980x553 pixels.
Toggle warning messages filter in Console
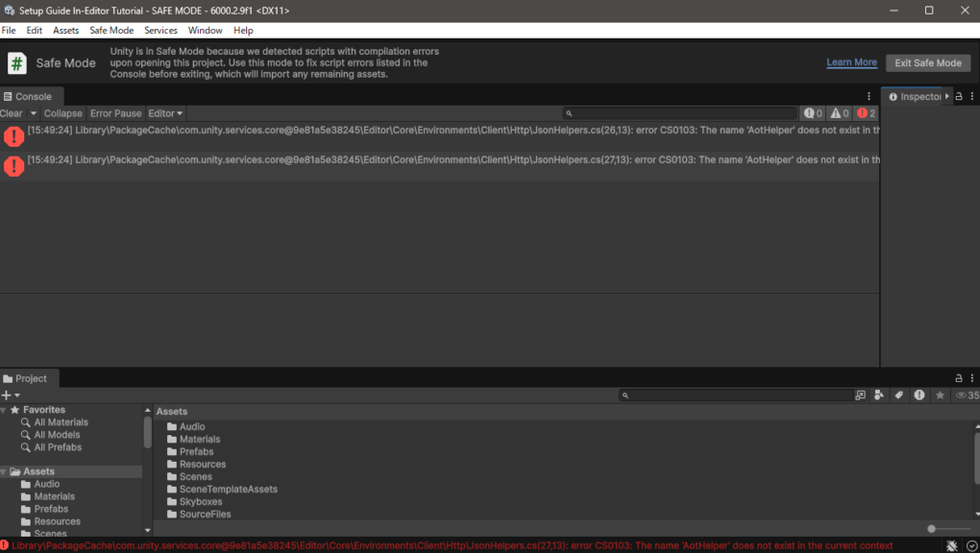coord(840,113)
